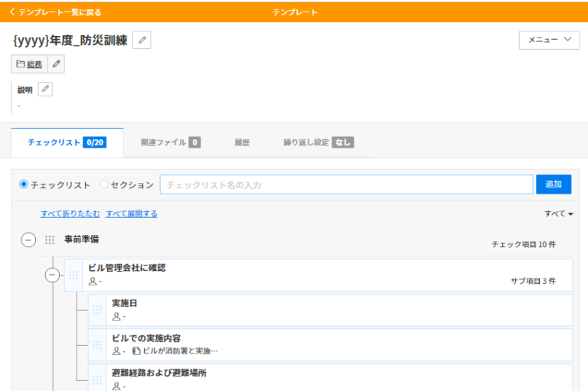Click the drag handle of 避難経路および避難場所
The width and height of the screenshot is (588, 391).
click(x=97, y=380)
